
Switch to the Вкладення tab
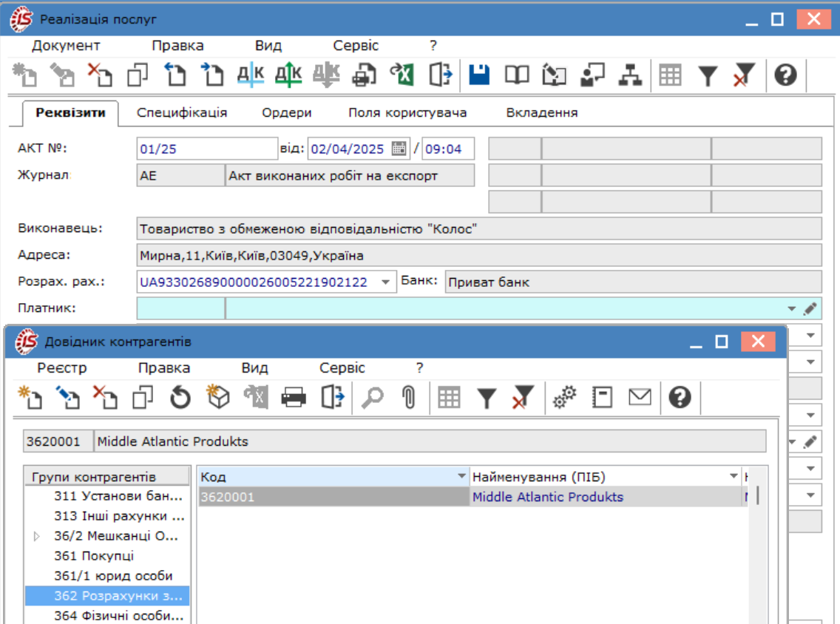[542, 113]
